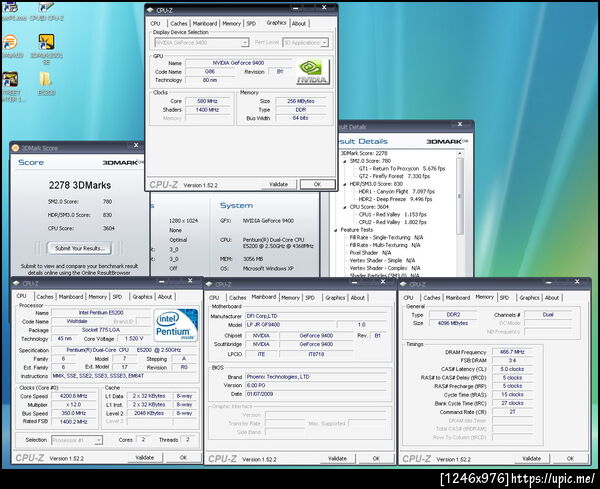Click OK in the Mainboard window
600x489 pixels.
[x=376, y=458]
